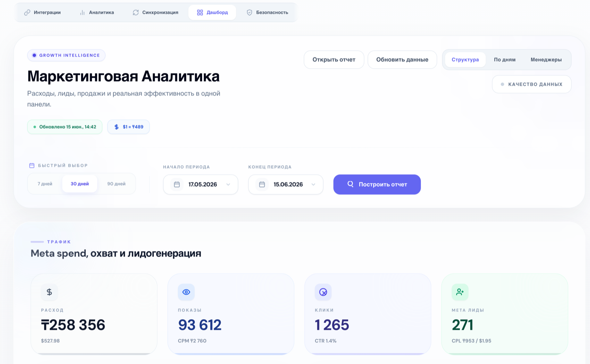The width and height of the screenshot is (590, 364).
Task: Click the bar chart icon beside Аналитика
Action: click(x=82, y=13)
